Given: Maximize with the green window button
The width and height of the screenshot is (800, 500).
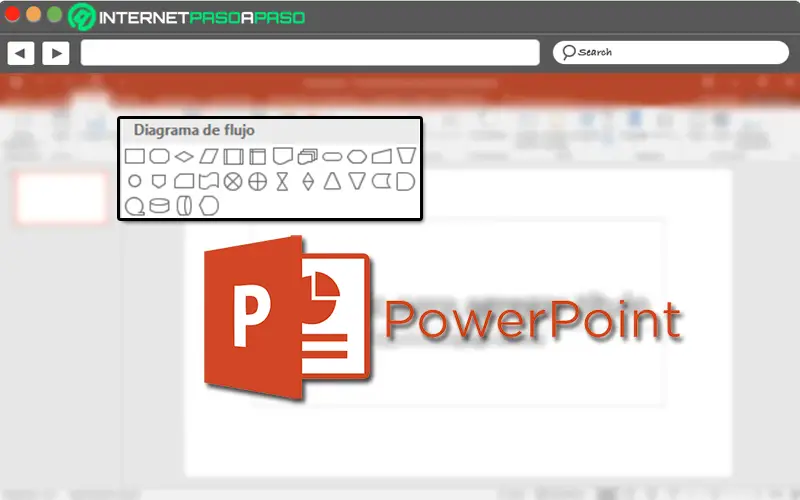Looking at the screenshot, I should (54, 14).
